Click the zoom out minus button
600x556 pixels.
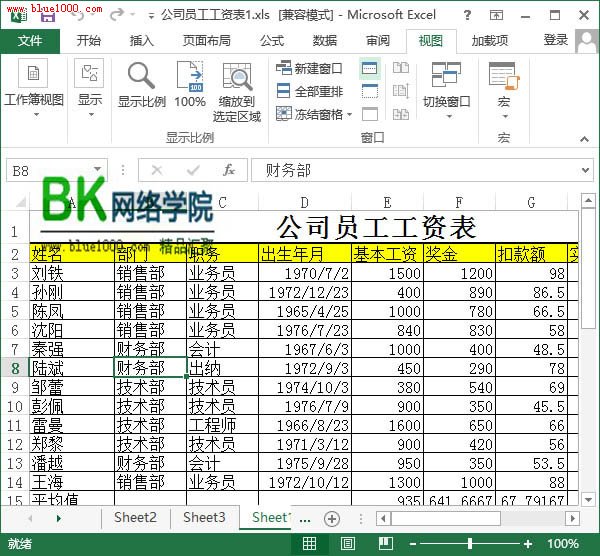pyautogui.click(x=412, y=544)
